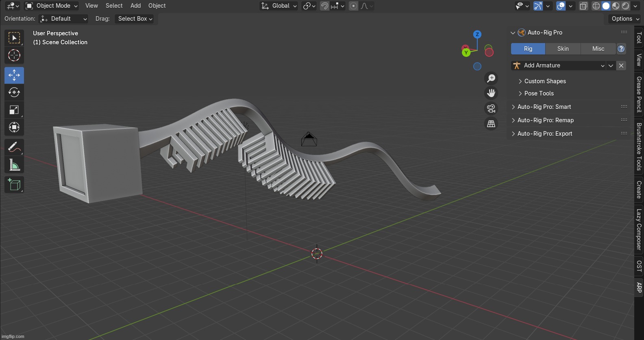Open the Drag Select Box dropdown
This screenshot has height=340, width=644.
(135, 19)
